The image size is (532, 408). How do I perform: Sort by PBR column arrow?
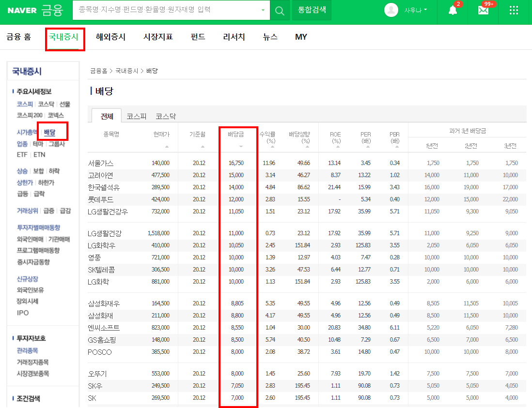pos(397,147)
